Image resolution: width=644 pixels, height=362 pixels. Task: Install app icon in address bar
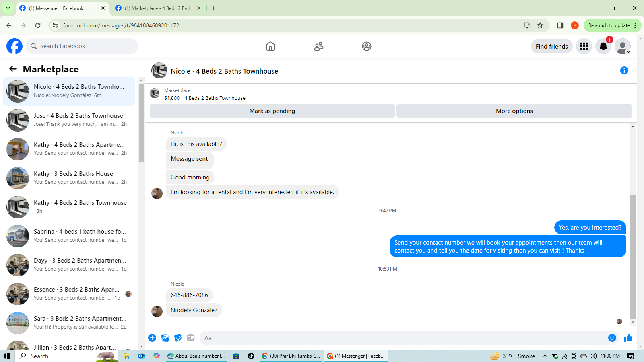(x=527, y=25)
